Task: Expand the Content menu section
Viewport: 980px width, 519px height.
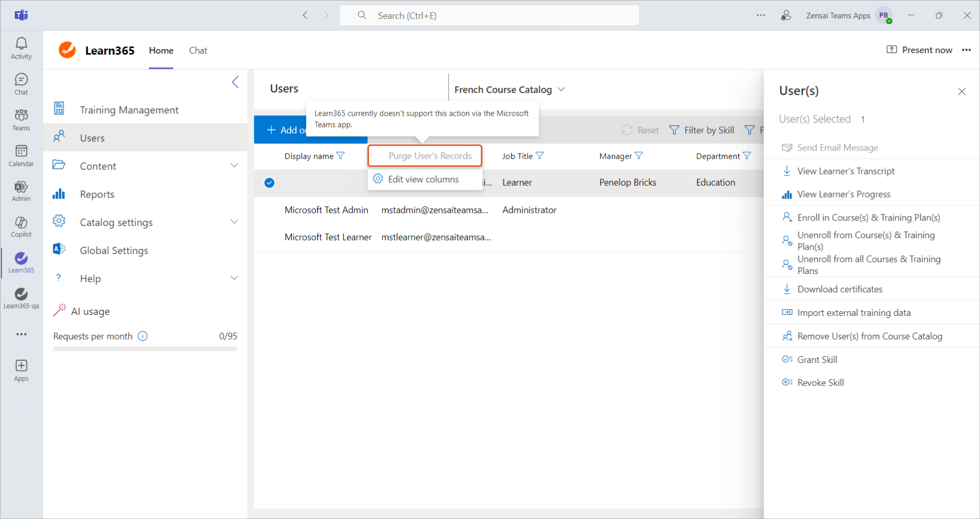Action: [x=234, y=166]
